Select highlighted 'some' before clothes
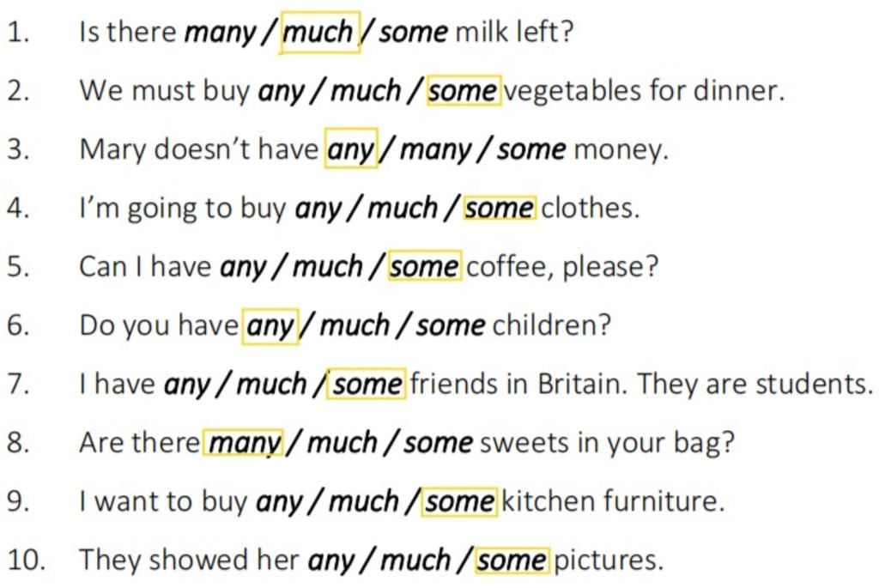 (x=500, y=208)
